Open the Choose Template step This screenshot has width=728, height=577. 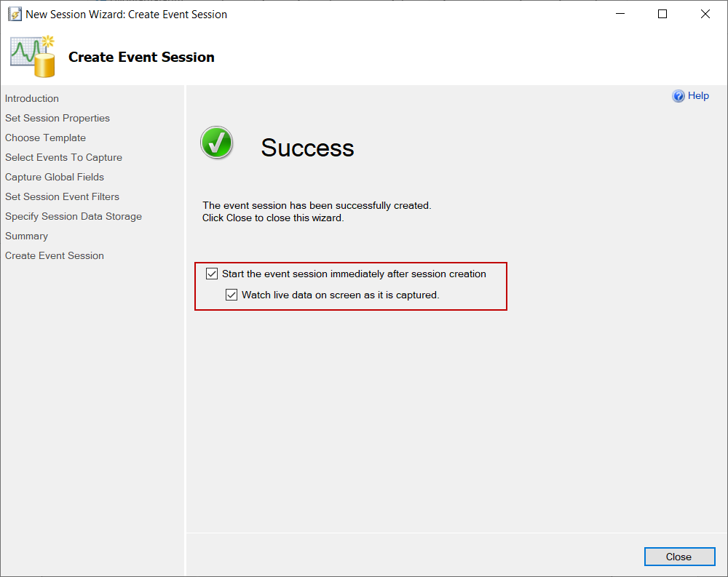(45, 138)
